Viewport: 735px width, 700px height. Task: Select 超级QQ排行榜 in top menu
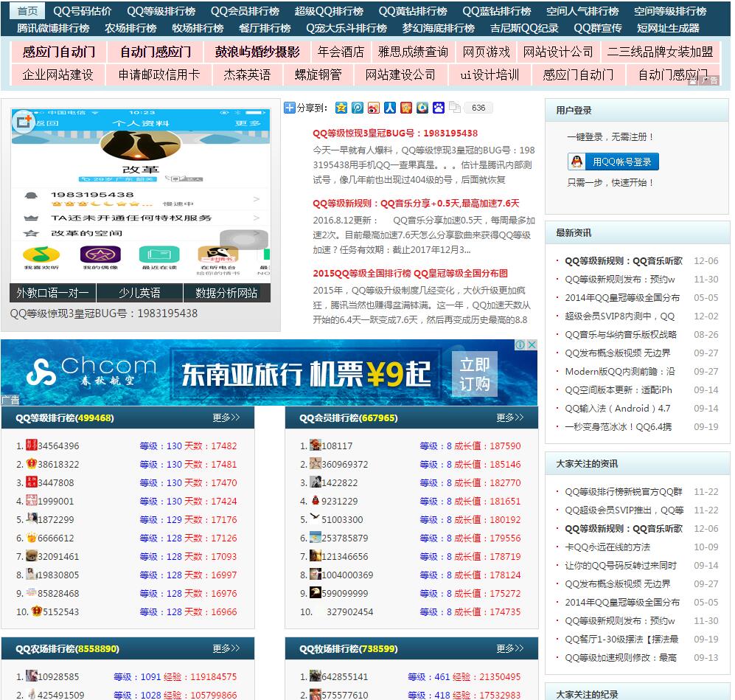point(329,11)
